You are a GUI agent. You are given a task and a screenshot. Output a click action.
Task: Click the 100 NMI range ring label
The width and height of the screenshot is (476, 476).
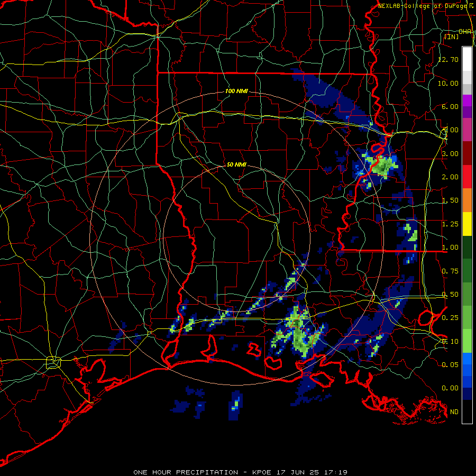236,91
